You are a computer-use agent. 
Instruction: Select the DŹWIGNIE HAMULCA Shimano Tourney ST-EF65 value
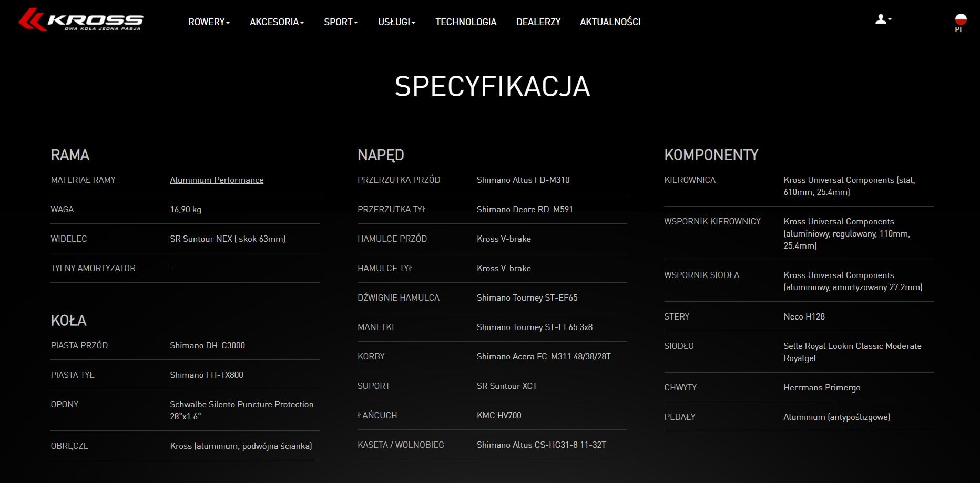tap(527, 297)
